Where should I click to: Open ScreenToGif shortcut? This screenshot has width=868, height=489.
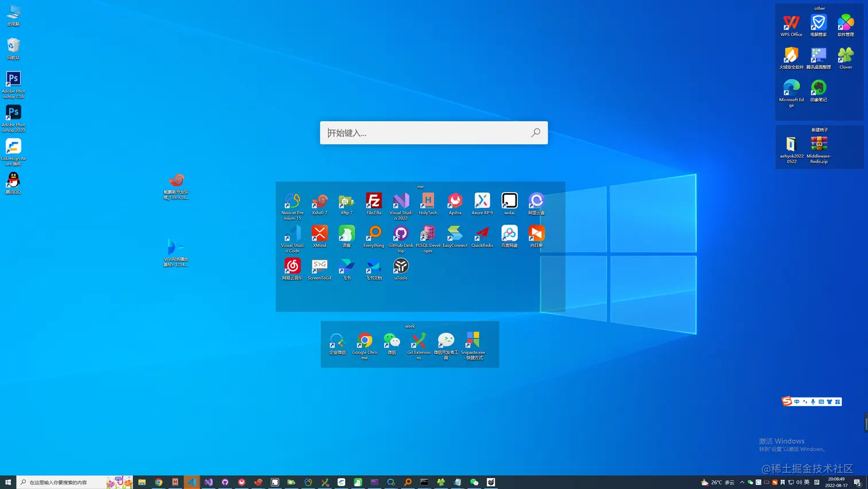(319, 269)
